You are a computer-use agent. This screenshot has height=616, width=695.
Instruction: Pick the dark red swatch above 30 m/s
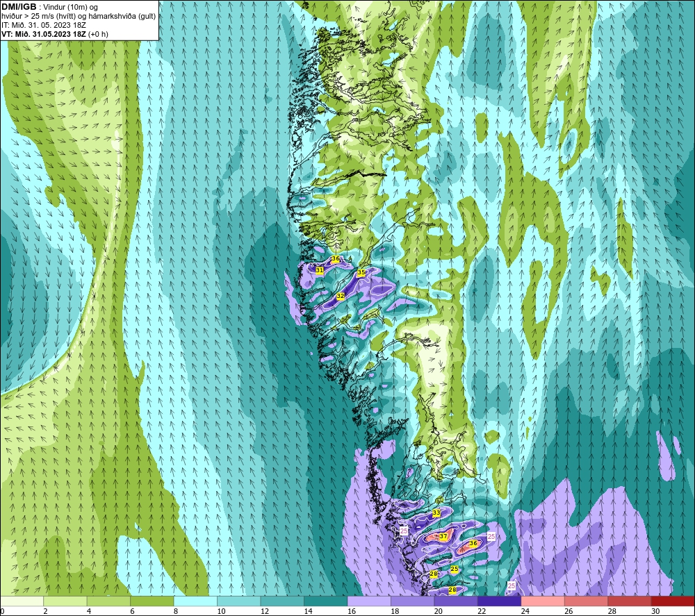pyautogui.click(x=673, y=601)
